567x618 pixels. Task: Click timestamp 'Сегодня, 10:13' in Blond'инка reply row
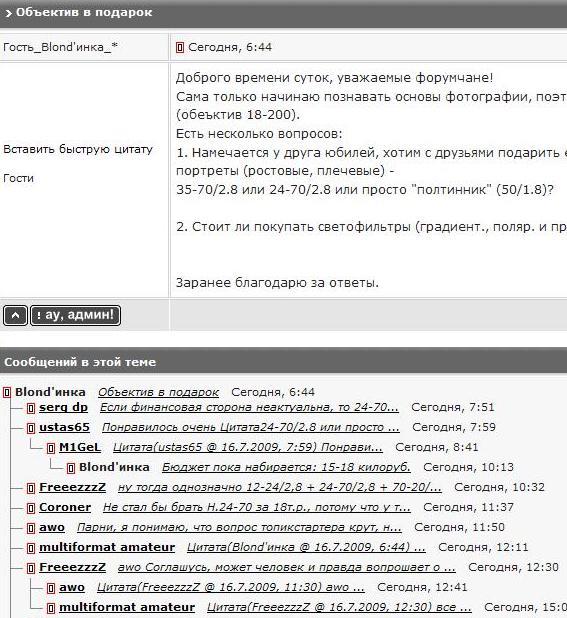[468, 467]
